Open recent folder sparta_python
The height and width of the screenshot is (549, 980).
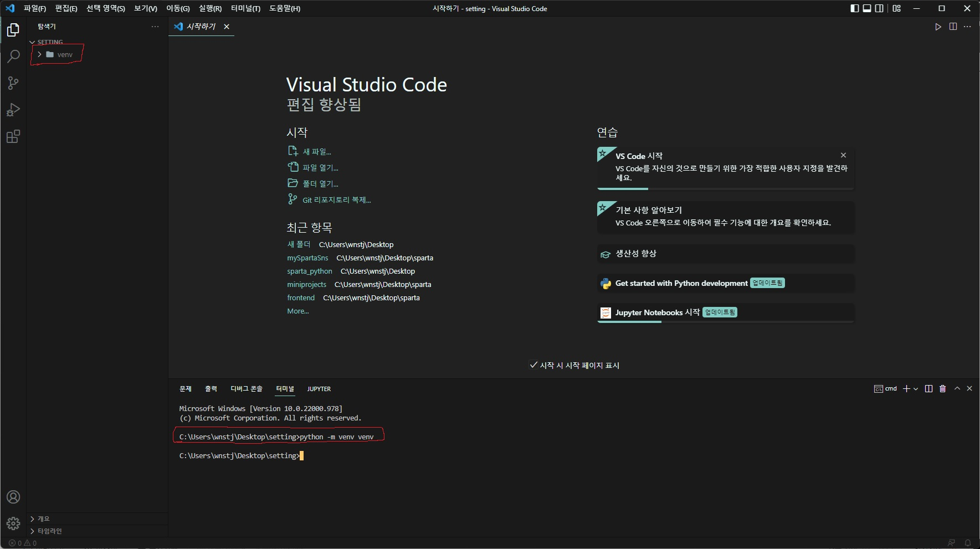(310, 271)
